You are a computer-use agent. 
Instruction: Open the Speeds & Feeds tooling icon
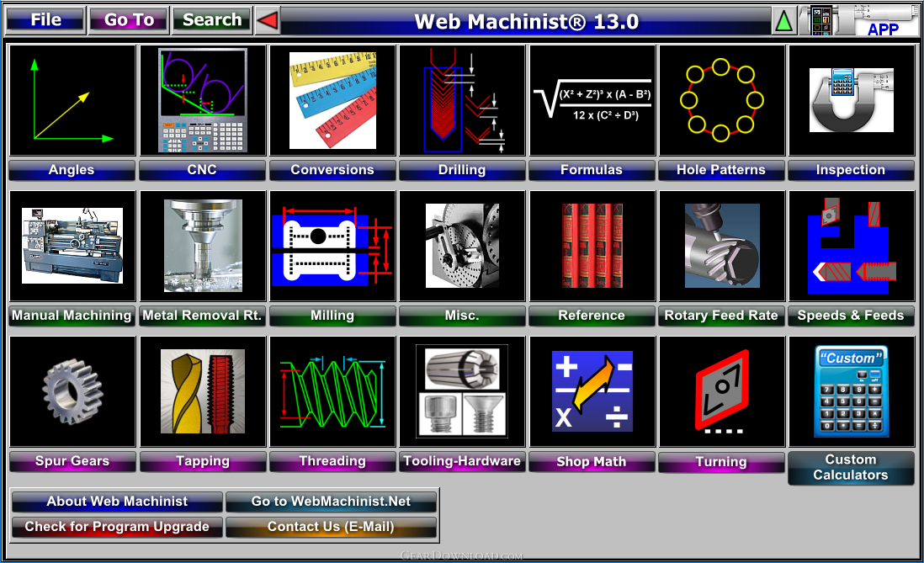click(x=852, y=246)
